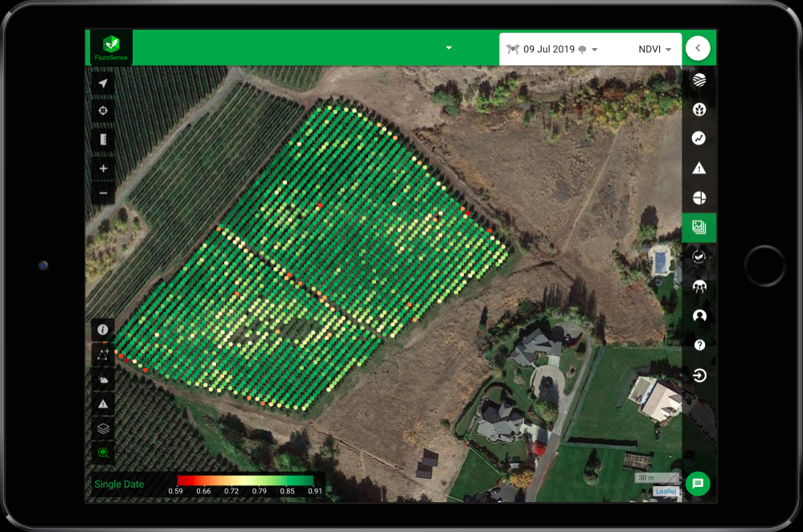Click the Leaflet attribution link
This screenshot has height=532, width=803.
pyautogui.click(x=666, y=492)
